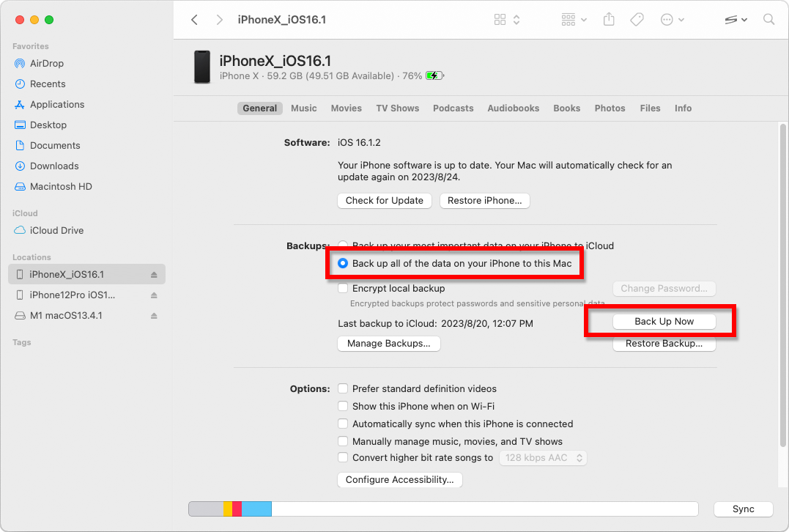789x532 pixels.
Task: Toggle Automatically sync when iPhone is connected
Action: coord(343,424)
